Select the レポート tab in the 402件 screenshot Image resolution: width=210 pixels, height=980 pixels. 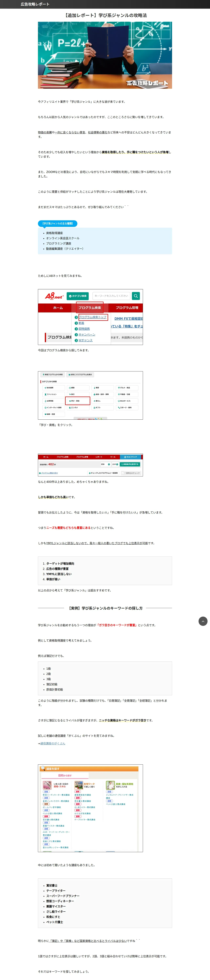(99, 457)
